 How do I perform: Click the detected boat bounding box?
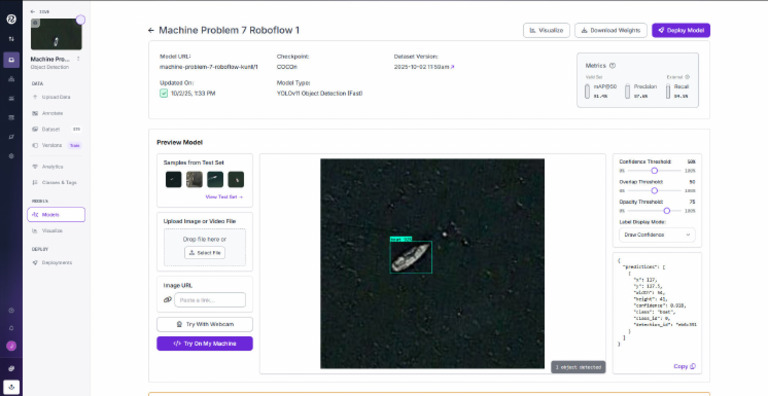(x=411, y=257)
